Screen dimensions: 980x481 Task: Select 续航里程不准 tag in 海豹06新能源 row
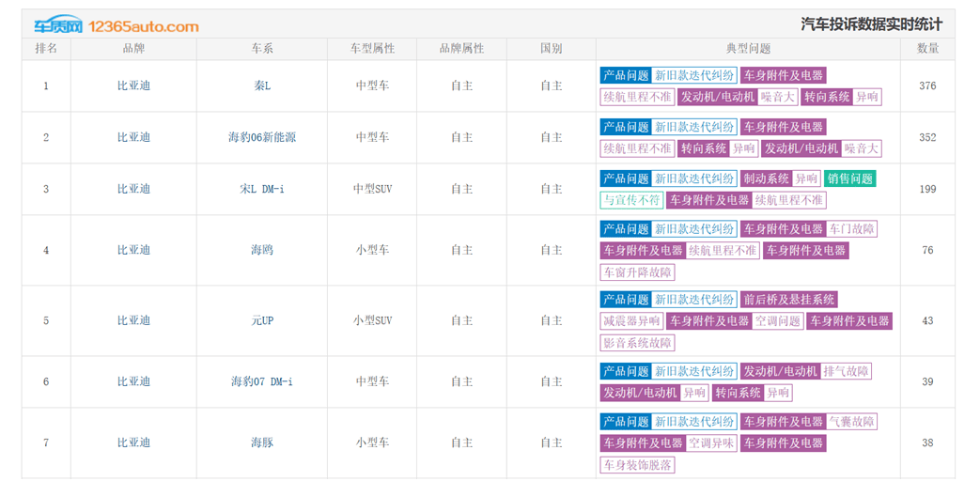[637, 148]
